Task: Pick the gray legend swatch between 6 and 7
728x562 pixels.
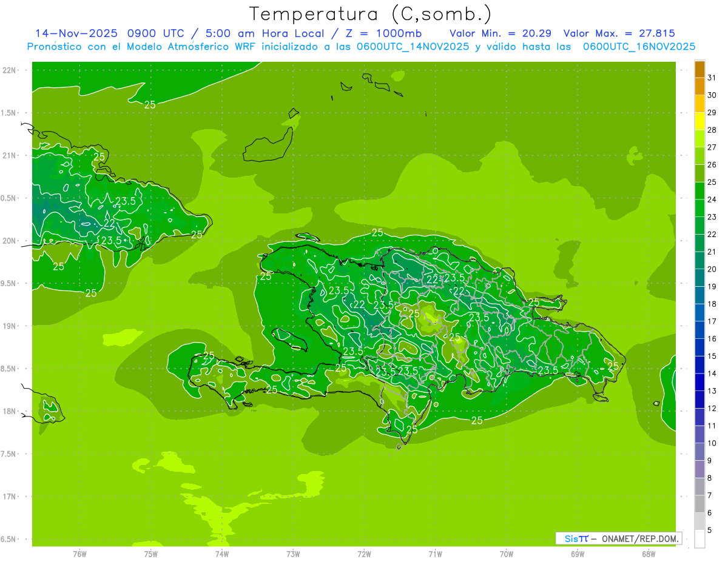Action: click(699, 504)
